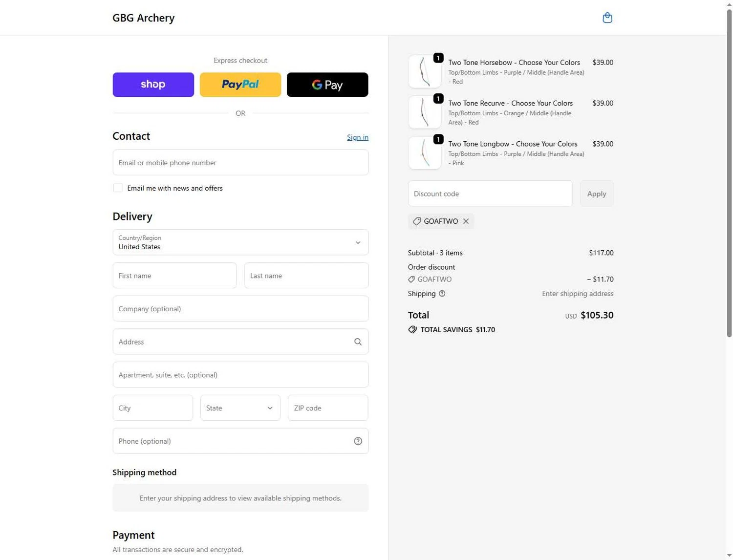
Task: Pay with Shop Pay express button
Action: point(153,85)
